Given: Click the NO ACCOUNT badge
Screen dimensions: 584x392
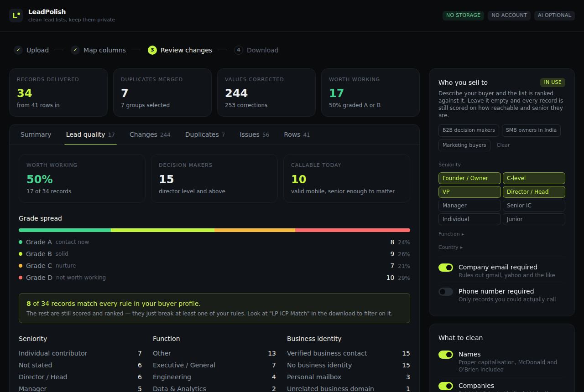Looking at the screenshot, I should pos(509,15).
